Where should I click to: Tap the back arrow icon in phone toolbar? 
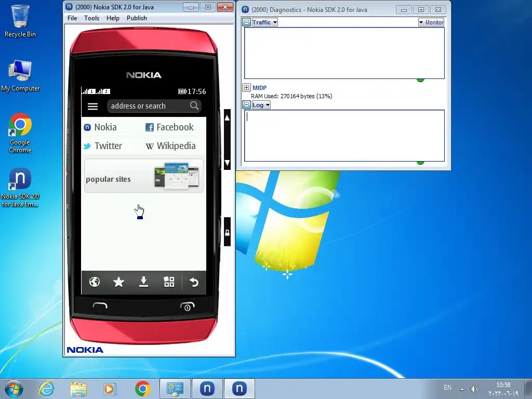[194, 282]
